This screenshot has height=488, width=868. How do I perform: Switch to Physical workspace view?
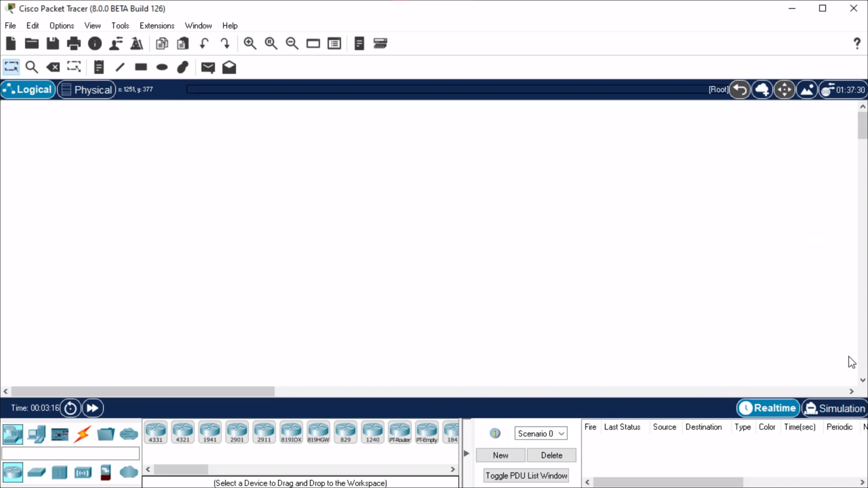click(88, 89)
